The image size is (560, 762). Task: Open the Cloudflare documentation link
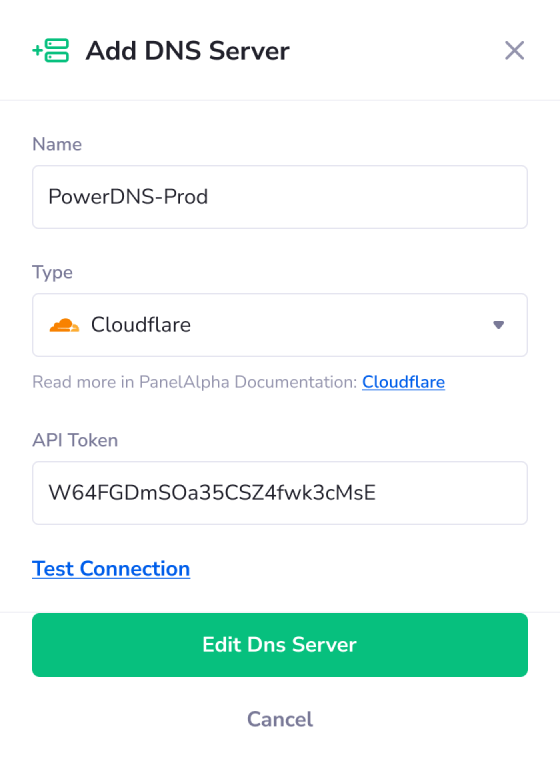click(x=403, y=382)
